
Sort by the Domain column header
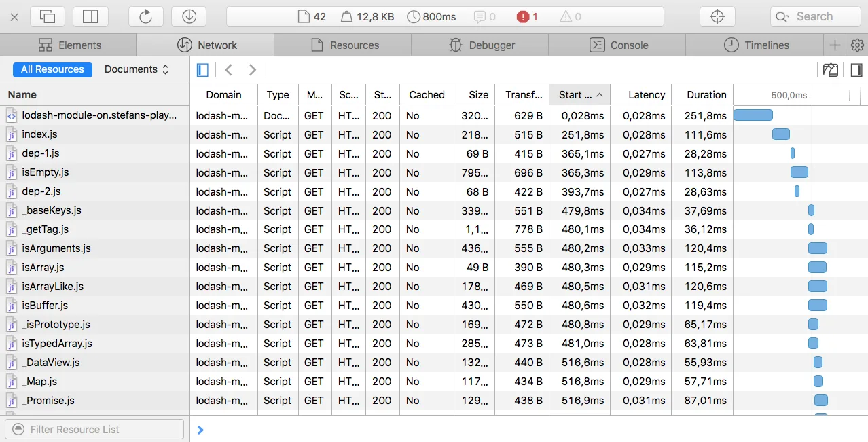[x=224, y=95]
